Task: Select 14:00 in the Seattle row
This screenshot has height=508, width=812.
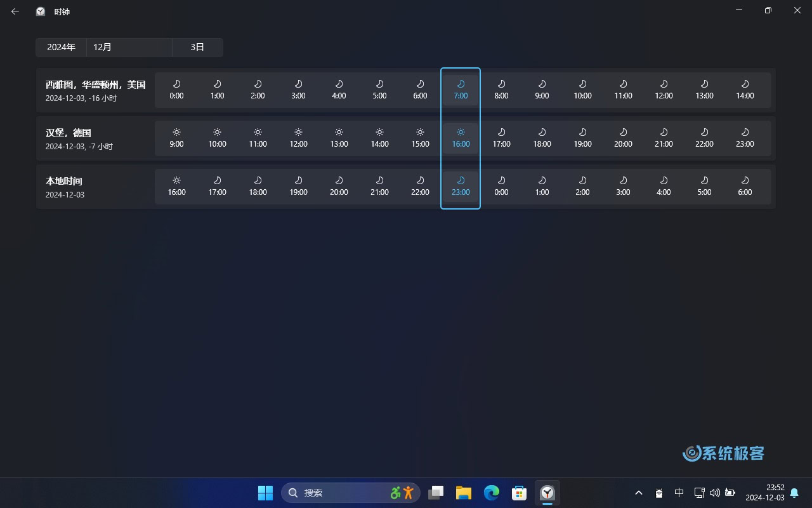Action: [745, 90]
